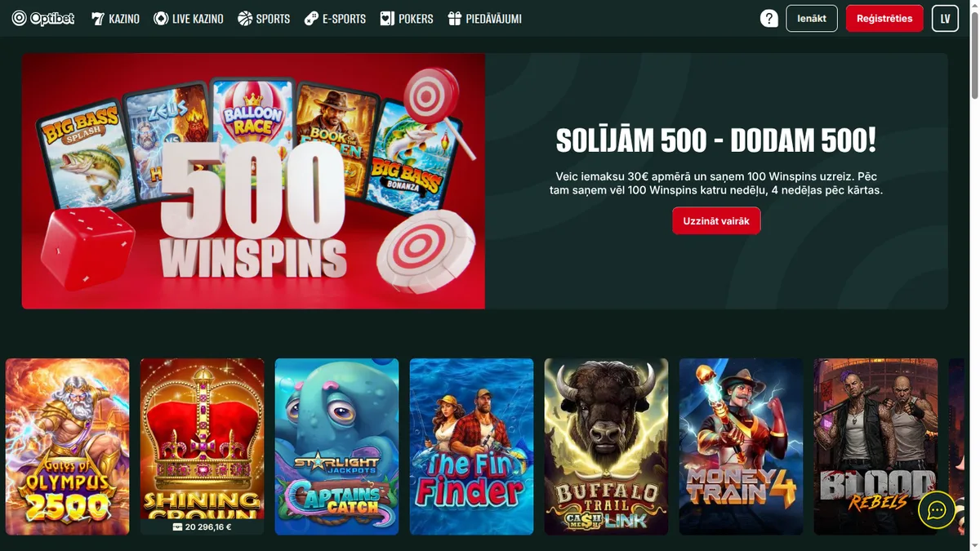Open the LV language selector
Viewport: 980px width, 551px height.
click(945, 18)
